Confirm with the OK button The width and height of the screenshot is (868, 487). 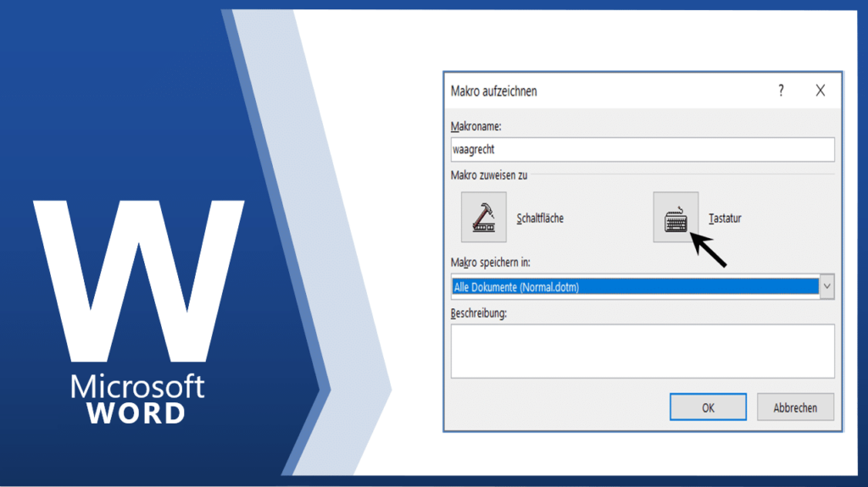coord(708,407)
